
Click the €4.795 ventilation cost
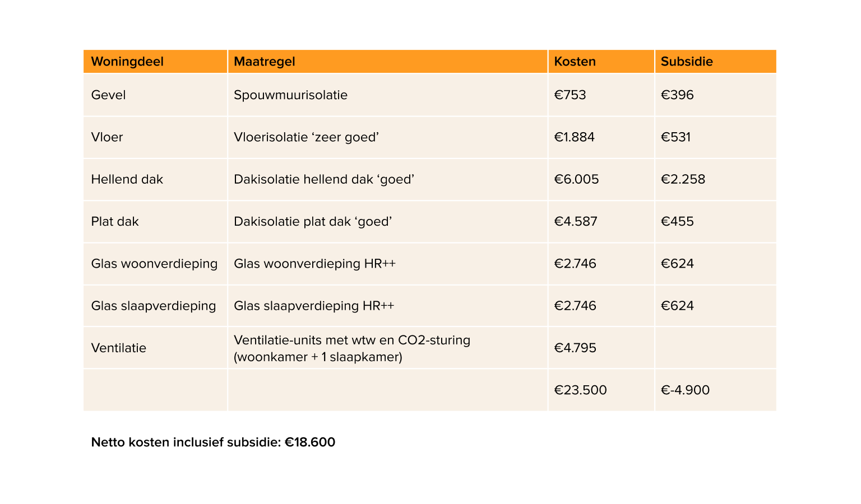(575, 348)
